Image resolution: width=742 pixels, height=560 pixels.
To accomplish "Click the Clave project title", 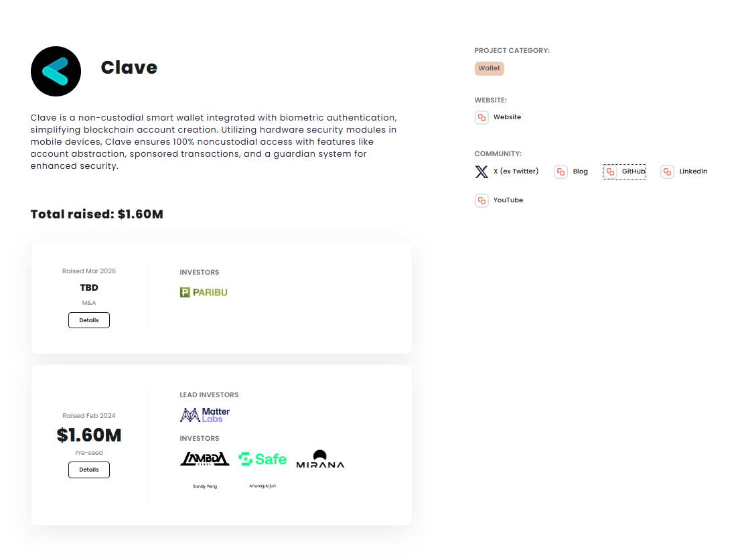I will pyautogui.click(x=129, y=67).
